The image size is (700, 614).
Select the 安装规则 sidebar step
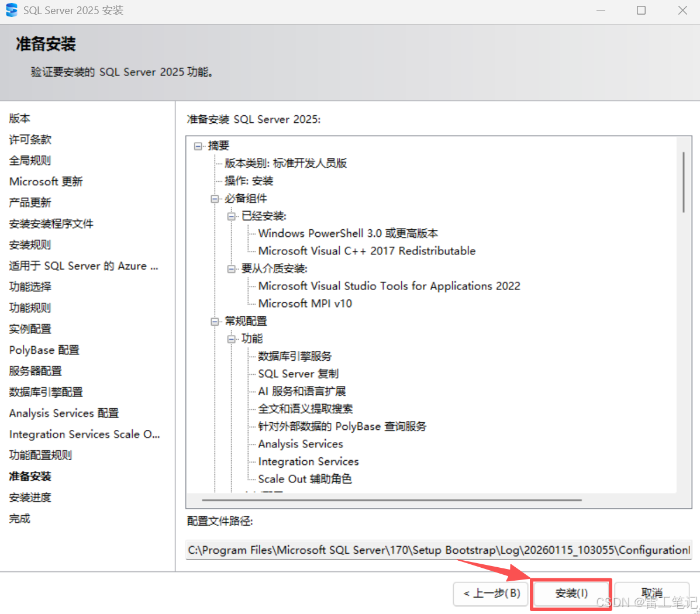point(30,244)
